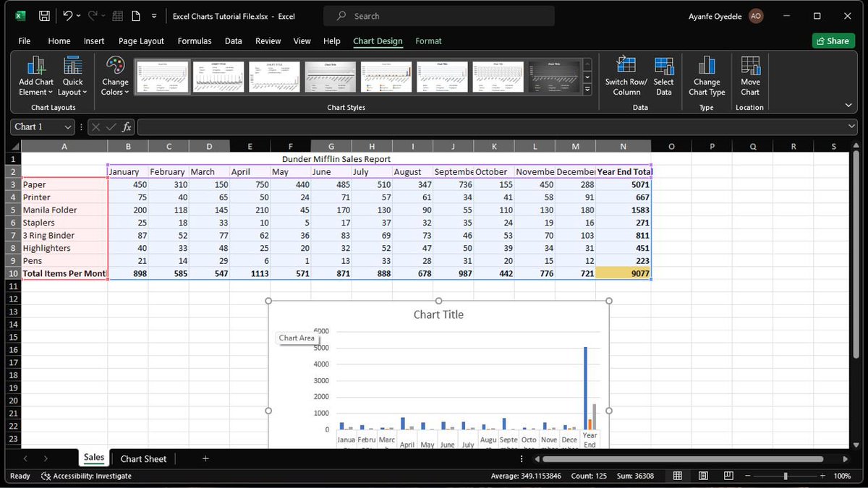
Task: Open the Name Box dropdown arrow
Action: [x=68, y=127]
